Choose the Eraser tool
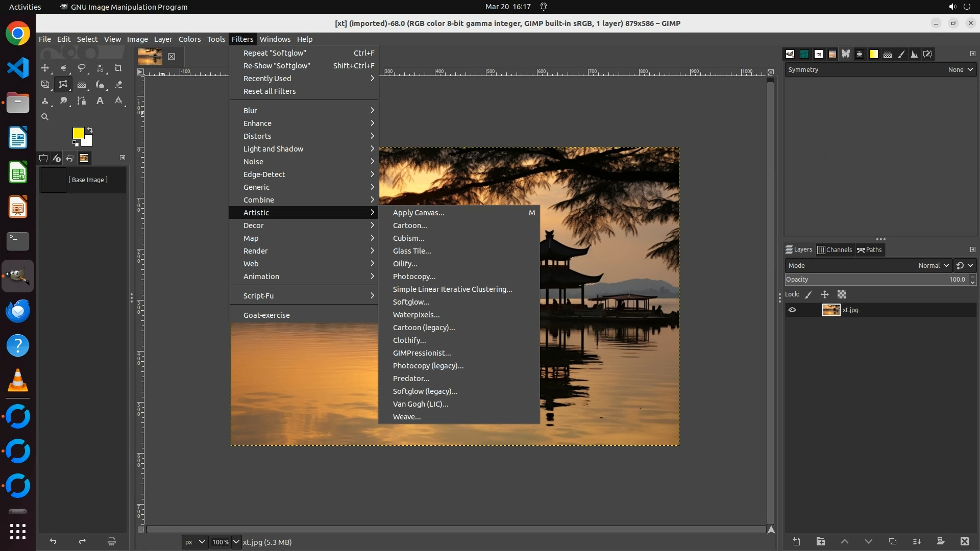 coord(118,85)
